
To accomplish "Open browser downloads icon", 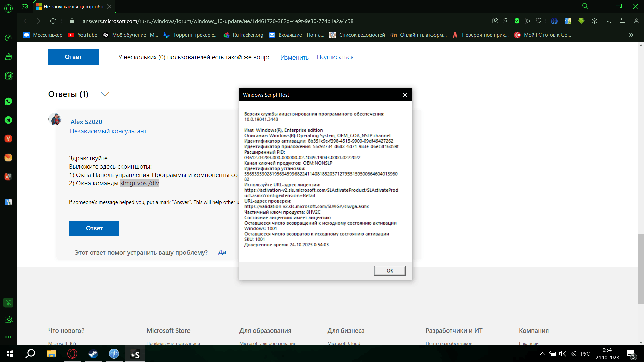I will [608, 21].
